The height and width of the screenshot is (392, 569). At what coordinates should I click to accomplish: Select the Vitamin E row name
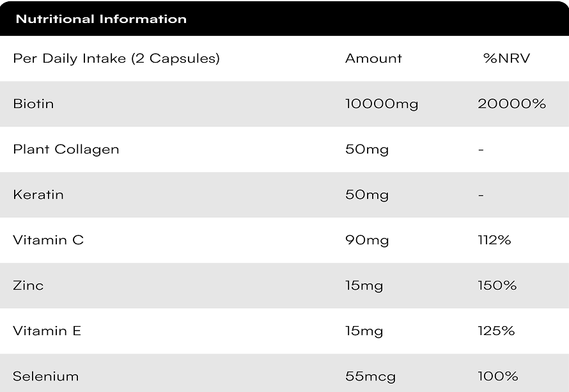tap(47, 331)
